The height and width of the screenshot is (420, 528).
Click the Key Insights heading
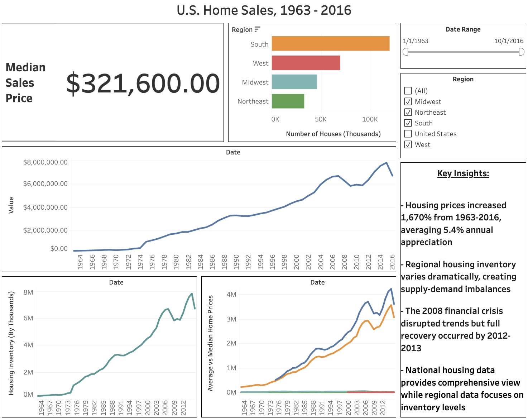point(463,173)
